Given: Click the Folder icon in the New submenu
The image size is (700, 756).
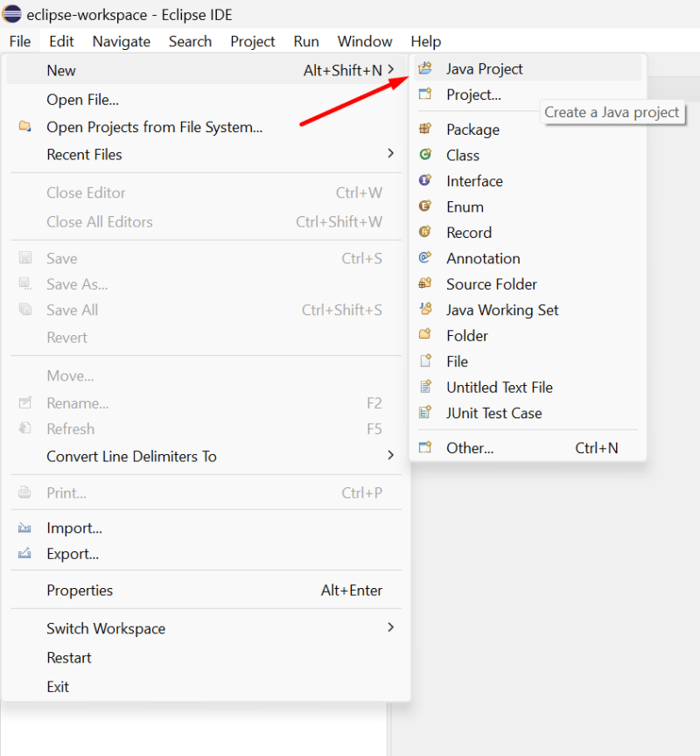Looking at the screenshot, I should coord(425,334).
